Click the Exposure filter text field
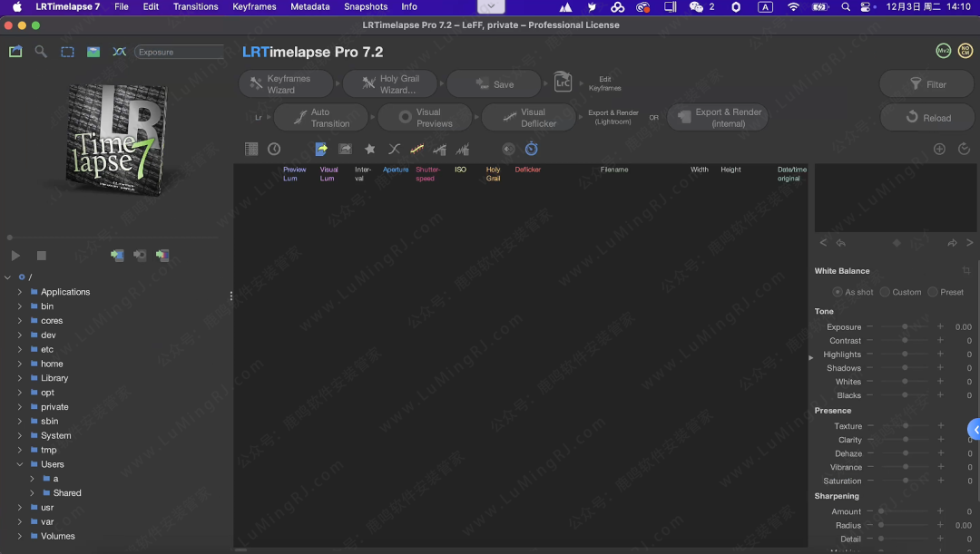980x554 pixels. tap(179, 52)
